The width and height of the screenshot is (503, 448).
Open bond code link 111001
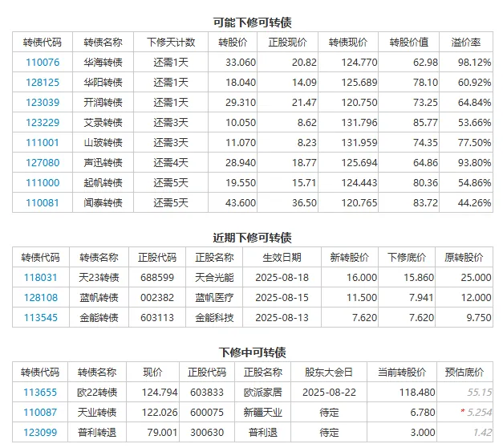tap(43, 143)
